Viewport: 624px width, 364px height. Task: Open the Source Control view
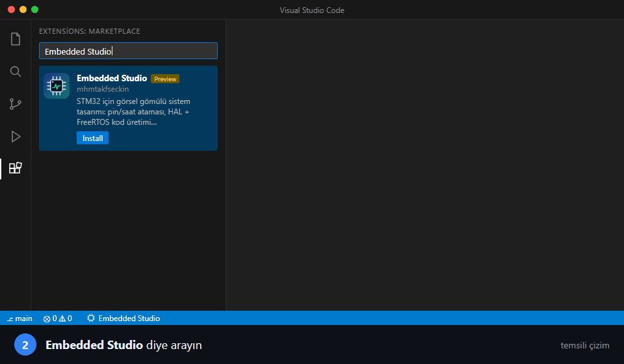(16, 104)
